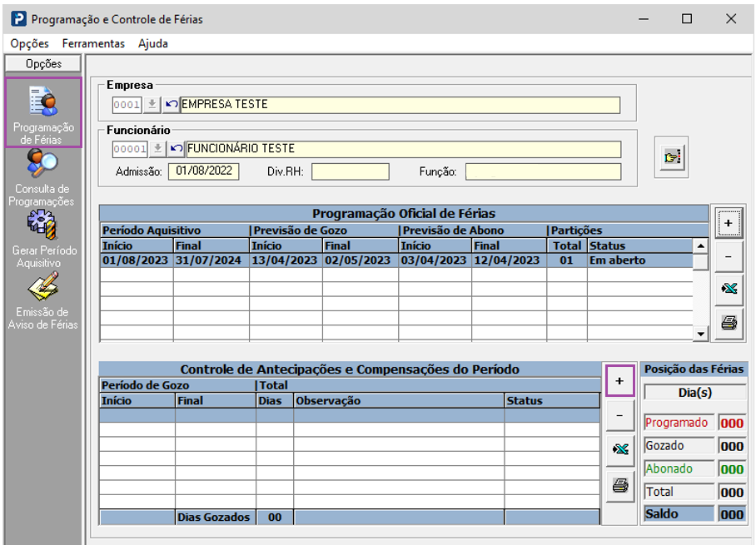The image size is (756, 545).
Task: Open Emissão de Aviso de Férias icon
Action: pos(43,285)
